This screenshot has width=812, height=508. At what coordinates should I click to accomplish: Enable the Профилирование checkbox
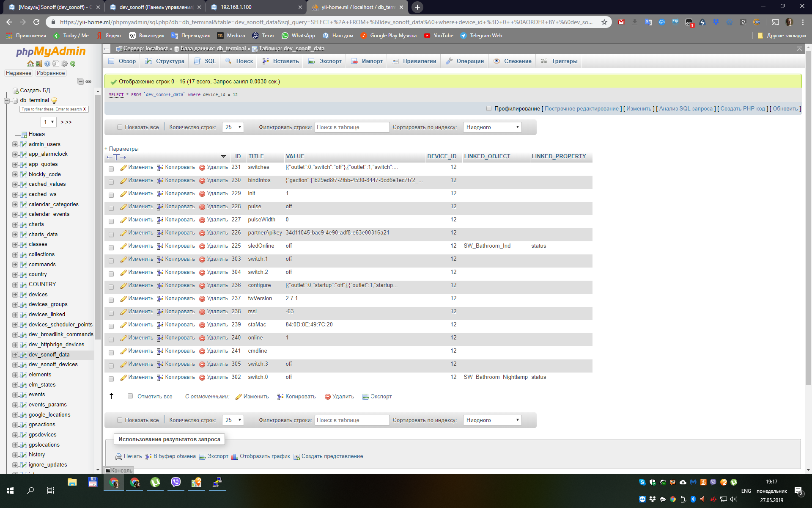pos(489,109)
